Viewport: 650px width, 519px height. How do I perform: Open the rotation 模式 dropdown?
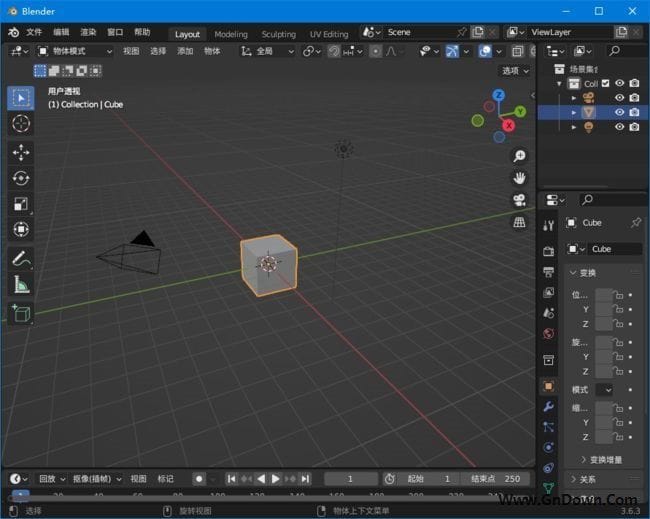pos(605,389)
